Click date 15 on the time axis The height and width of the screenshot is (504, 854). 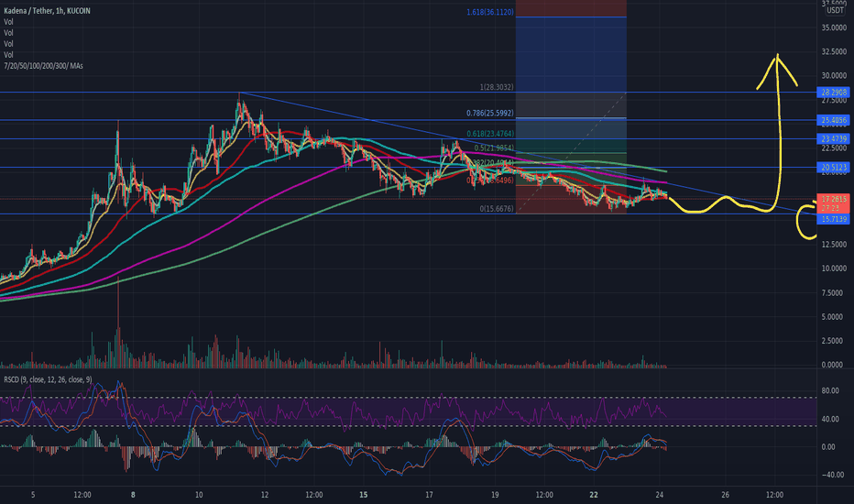(363, 495)
